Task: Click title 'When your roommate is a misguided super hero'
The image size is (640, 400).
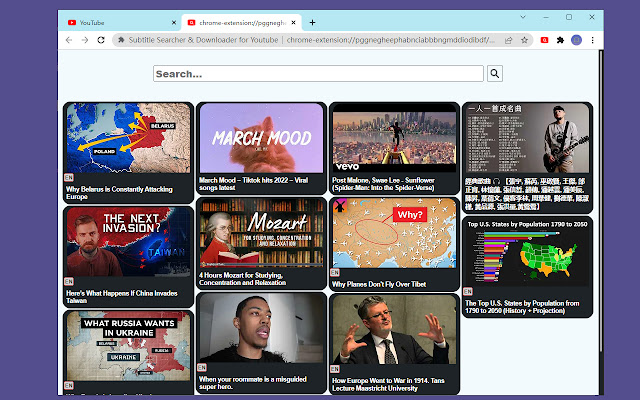Action: click(x=253, y=383)
